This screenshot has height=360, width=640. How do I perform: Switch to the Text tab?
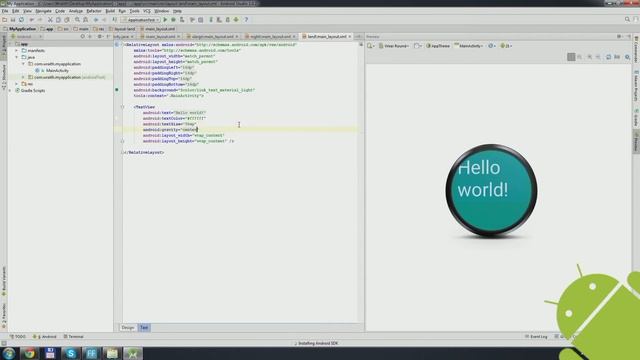(x=144, y=328)
